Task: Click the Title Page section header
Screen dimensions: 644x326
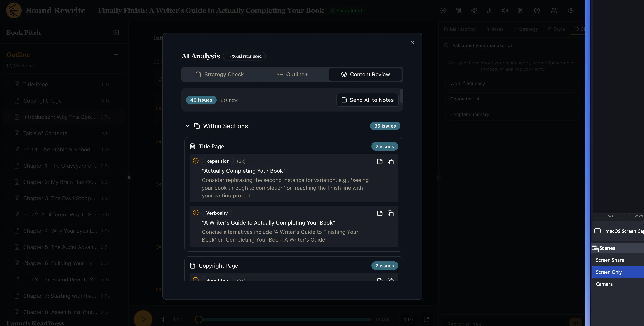Action: pyautogui.click(x=294, y=146)
